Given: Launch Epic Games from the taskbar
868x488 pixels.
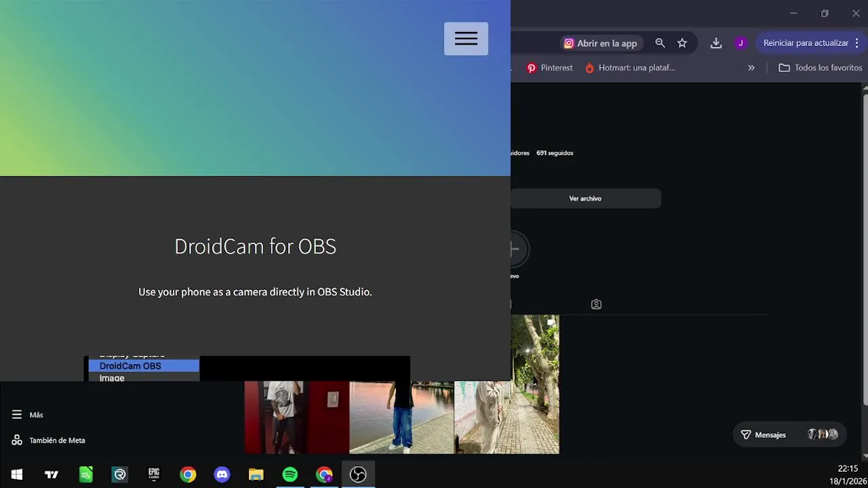Looking at the screenshot, I should [154, 474].
